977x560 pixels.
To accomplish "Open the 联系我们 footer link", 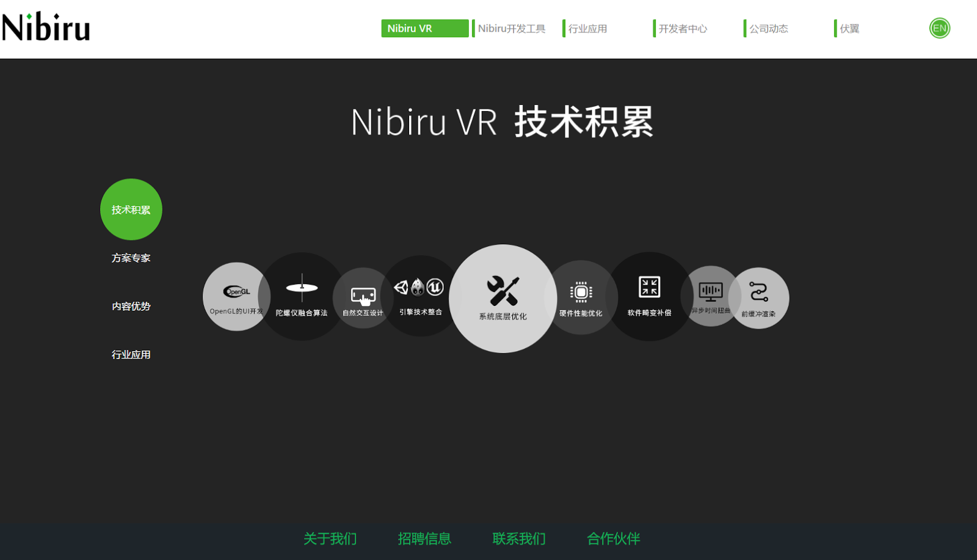I will tap(519, 539).
